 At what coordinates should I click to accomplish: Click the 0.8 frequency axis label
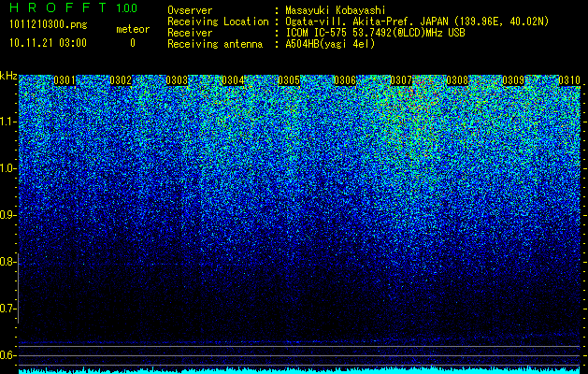tap(8, 262)
